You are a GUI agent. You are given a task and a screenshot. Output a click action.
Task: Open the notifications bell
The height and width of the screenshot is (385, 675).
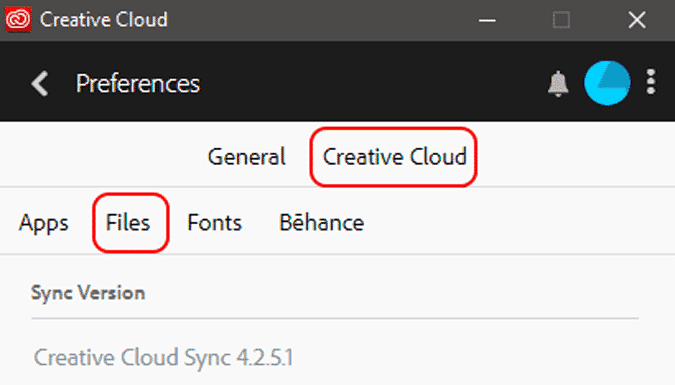[x=558, y=84]
